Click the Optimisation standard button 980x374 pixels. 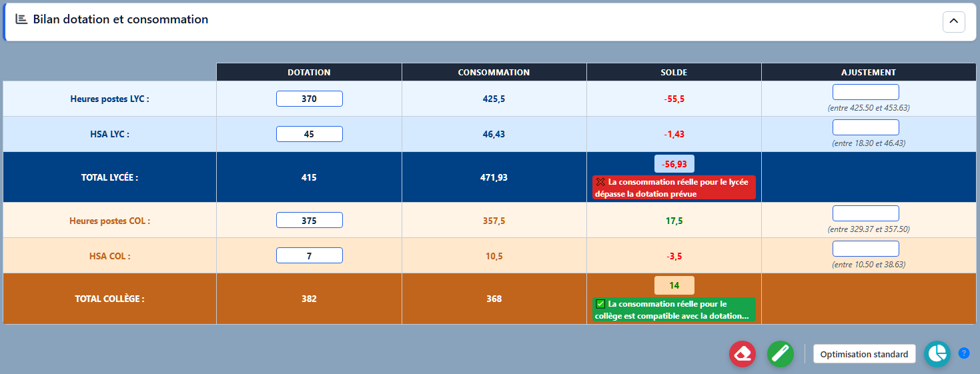864,354
